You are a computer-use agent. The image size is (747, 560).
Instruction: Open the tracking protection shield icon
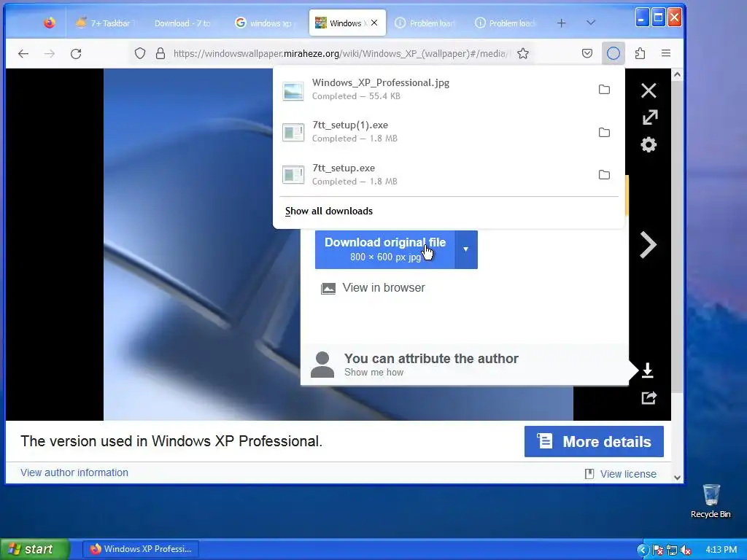139,53
